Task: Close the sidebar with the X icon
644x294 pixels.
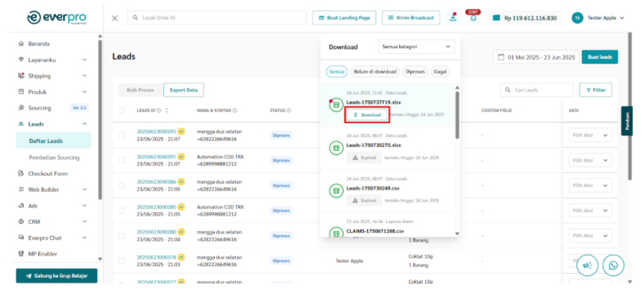Action: tap(115, 18)
